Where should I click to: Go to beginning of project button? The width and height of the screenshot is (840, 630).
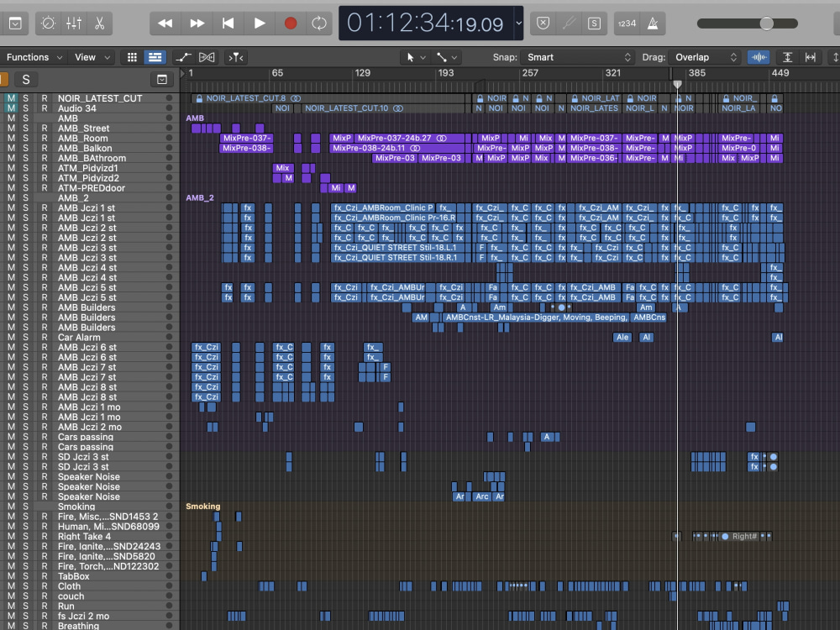tap(228, 23)
